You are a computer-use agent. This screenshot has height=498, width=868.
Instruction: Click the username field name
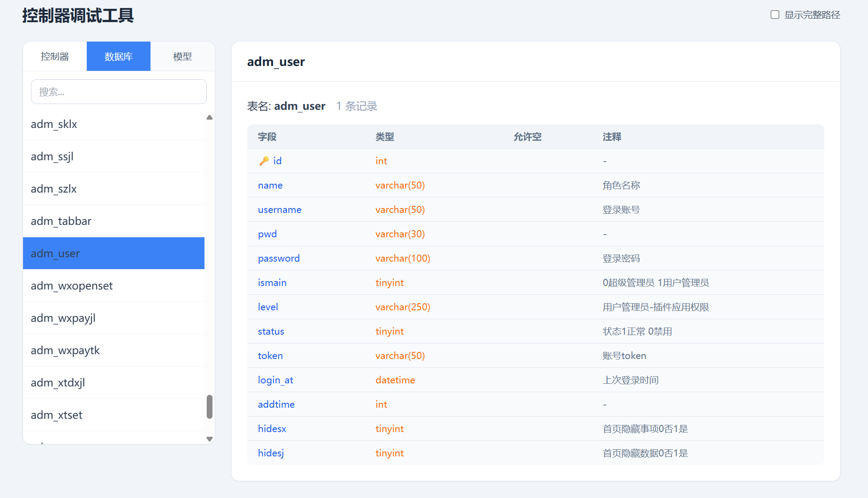click(279, 210)
